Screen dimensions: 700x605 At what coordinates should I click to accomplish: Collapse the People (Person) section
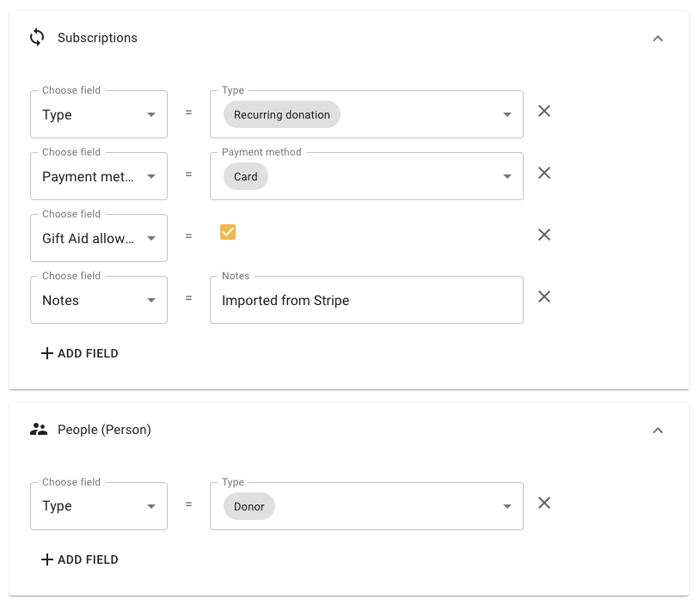click(658, 431)
